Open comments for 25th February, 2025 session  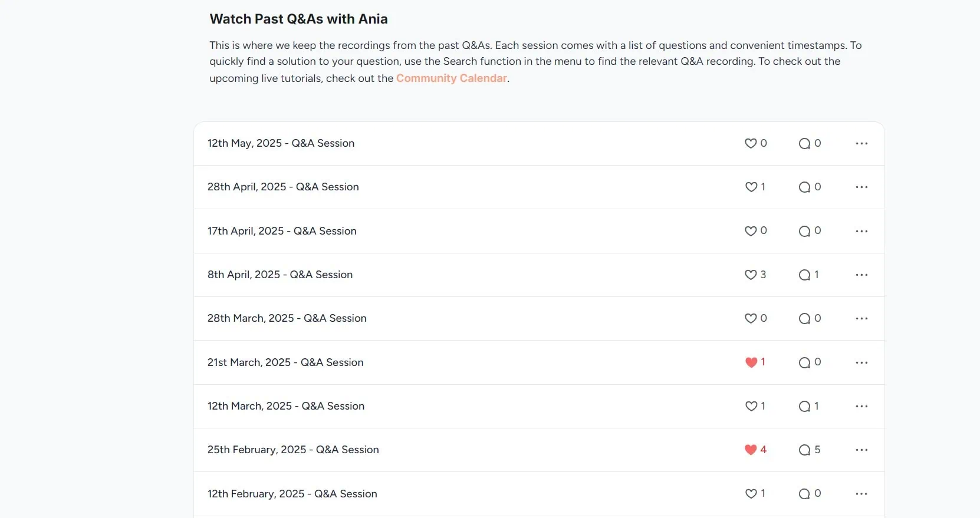[x=804, y=450]
